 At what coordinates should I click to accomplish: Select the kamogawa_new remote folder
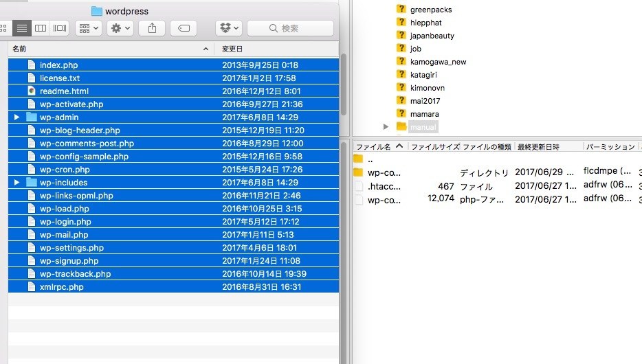pos(438,62)
